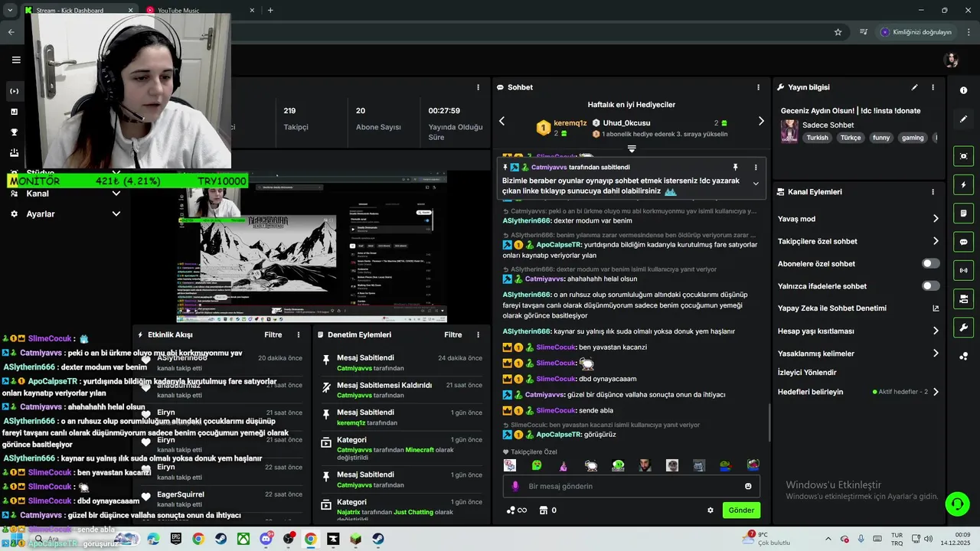This screenshot has height=551, width=980.
Task: Open Etkinlik Akışı panel three-dot menu
Action: tap(299, 334)
